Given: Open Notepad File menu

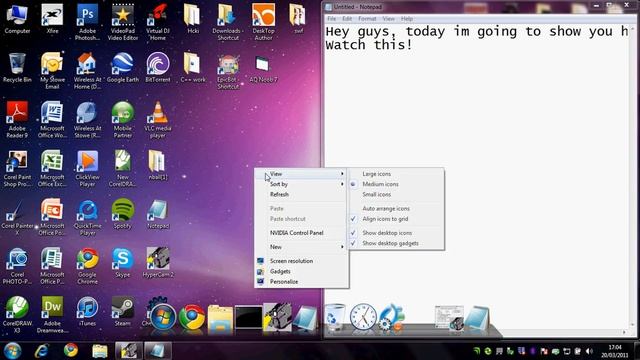Looking at the screenshot, I should click(331, 19).
